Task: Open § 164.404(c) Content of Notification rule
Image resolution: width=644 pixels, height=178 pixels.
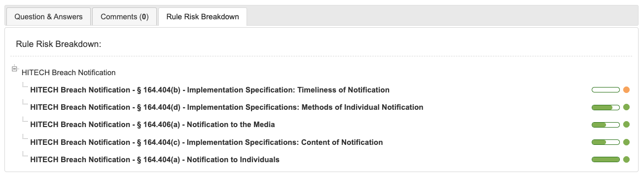Action: click(x=206, y=142)
